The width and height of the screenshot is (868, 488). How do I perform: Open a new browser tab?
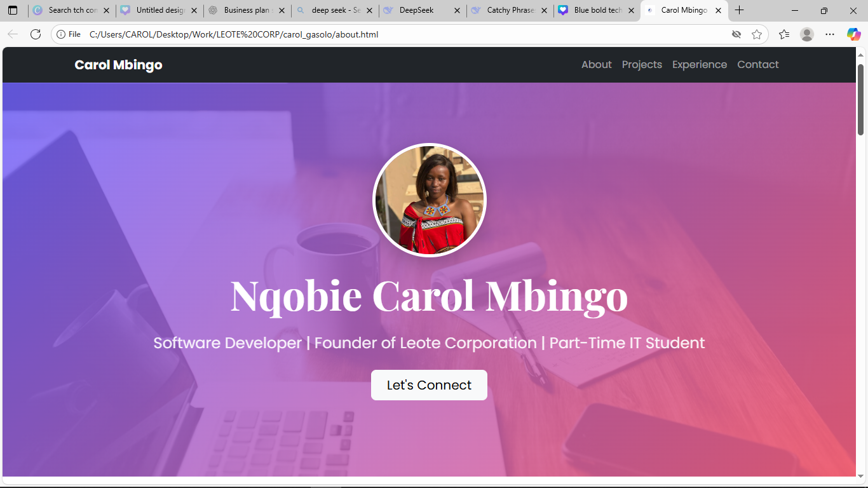coord(739,10)
